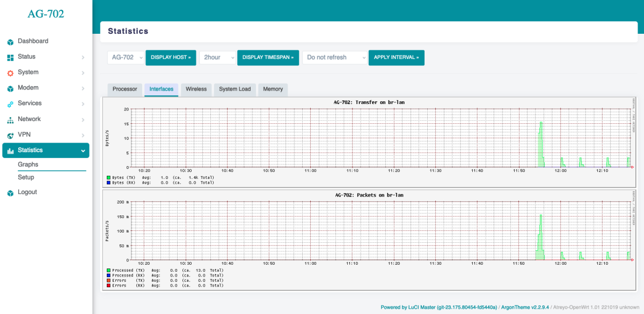Click the Status grid icon
The width and height of the screenshot is (644, 314).
10,57
